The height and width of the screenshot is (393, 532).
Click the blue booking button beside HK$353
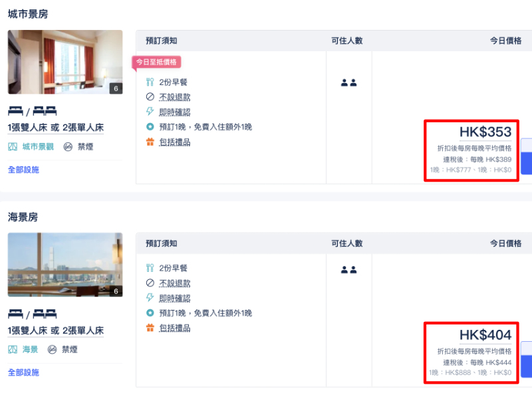pyautogui.click(x=526, y=156)
